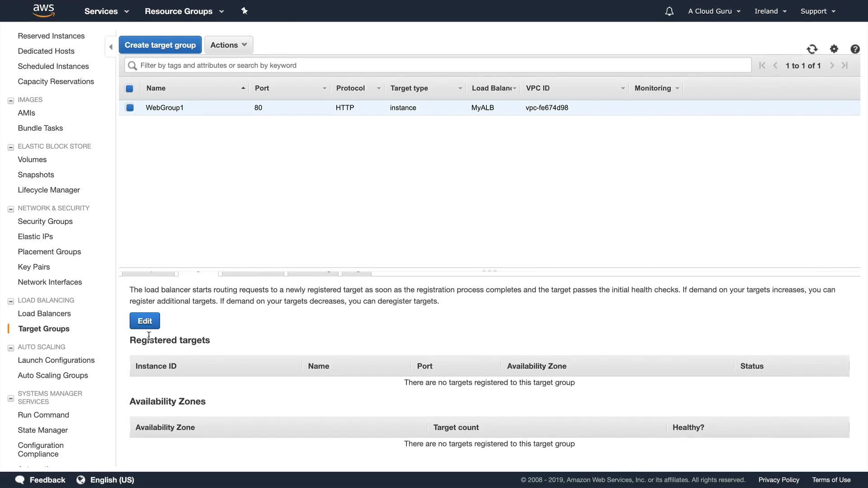Open the settings gear icon
Screen dimensions: 868x488
pyautogui.click(x=834, y=49)
